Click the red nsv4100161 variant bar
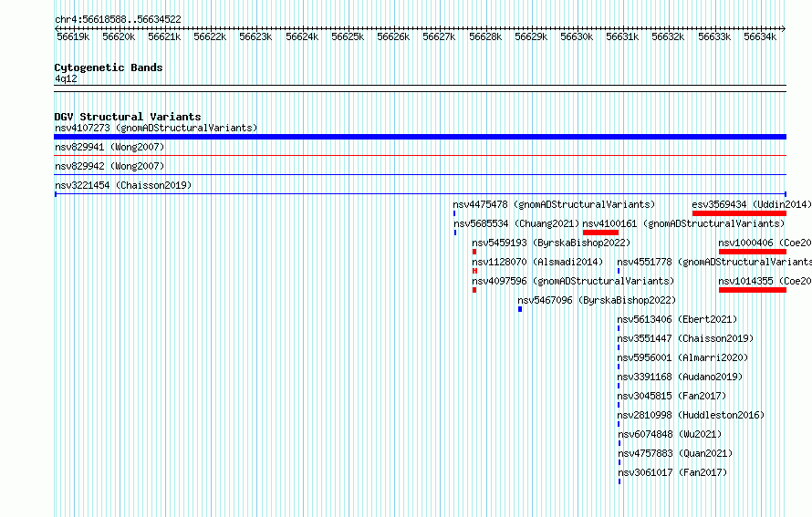 coord(600,233)
